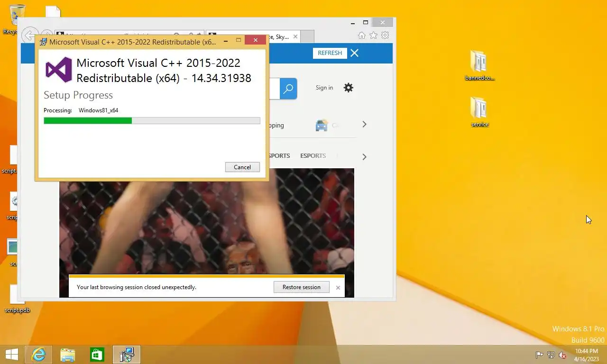Click the muted speaker tray icon
Screen dimensions: 607x364
[563, 355]
